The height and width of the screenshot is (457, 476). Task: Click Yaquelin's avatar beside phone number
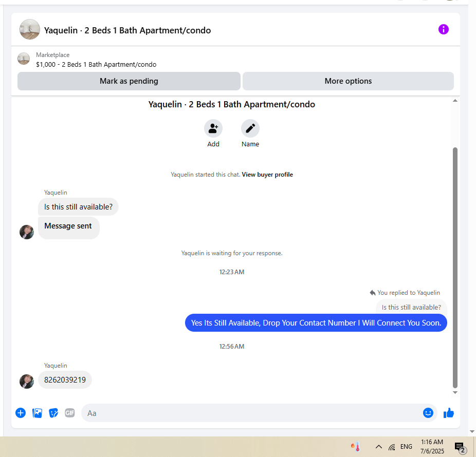(x=27, y=381)
